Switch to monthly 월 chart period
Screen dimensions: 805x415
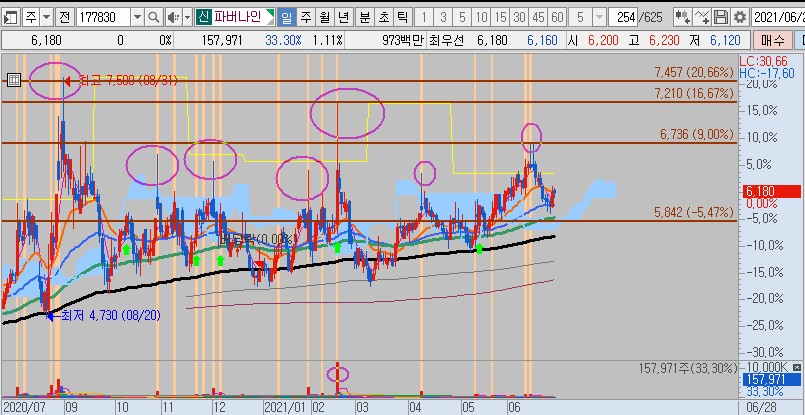coord(324,17)
